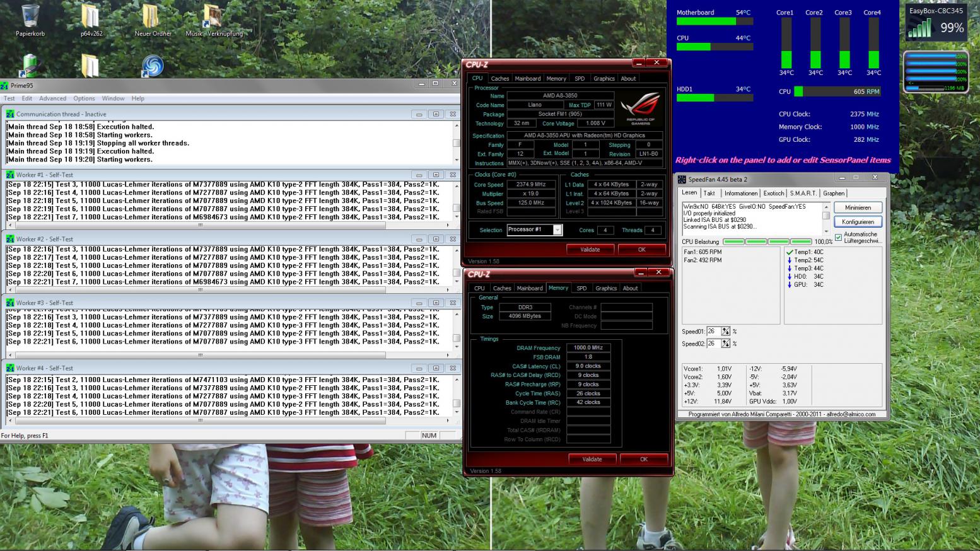The image size is (980, 551).
Task: Click the Communication thread vertical scrollbar
Action: click(x=457, y=142)
